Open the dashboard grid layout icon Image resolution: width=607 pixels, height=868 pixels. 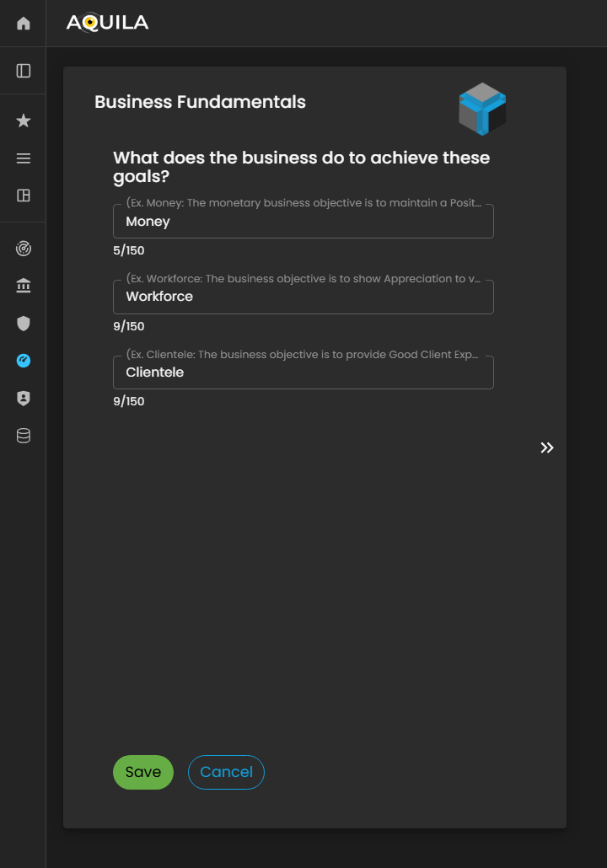[x=24, y=196]
